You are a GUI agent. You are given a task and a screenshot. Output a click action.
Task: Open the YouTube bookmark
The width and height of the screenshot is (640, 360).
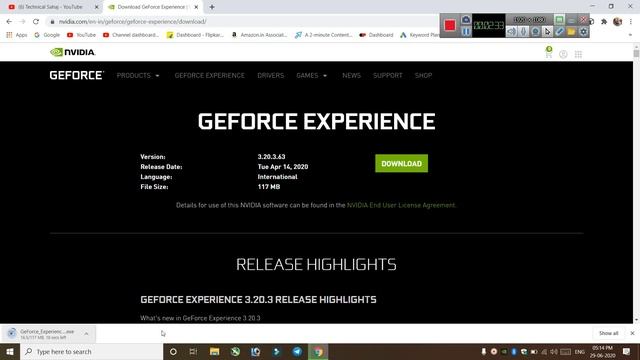(81, 35)
